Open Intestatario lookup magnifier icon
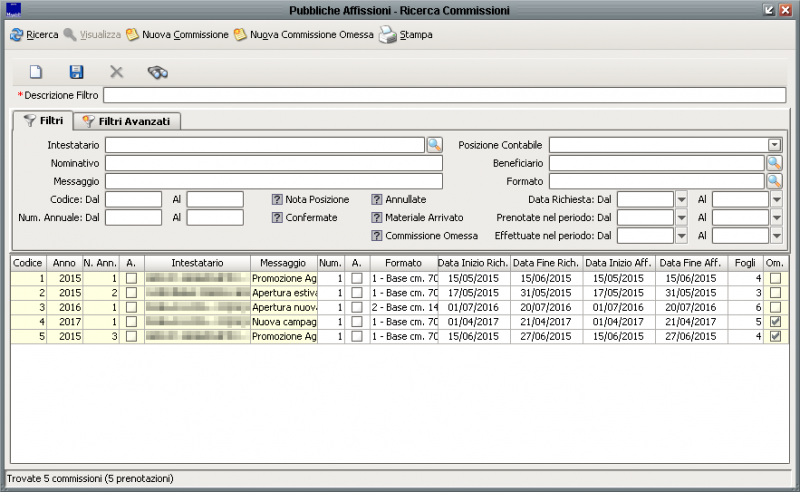This screenshot has height=492, width=800. tap(434, 145)
